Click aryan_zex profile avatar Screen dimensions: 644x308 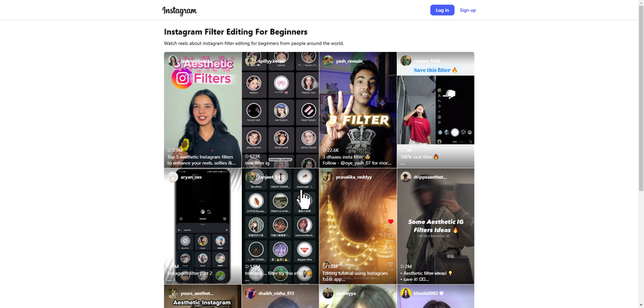[172, 177]
